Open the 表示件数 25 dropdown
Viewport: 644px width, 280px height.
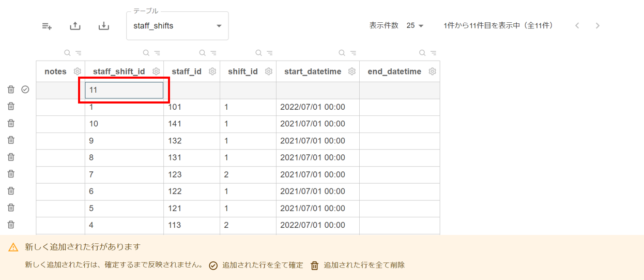(415, 25)
